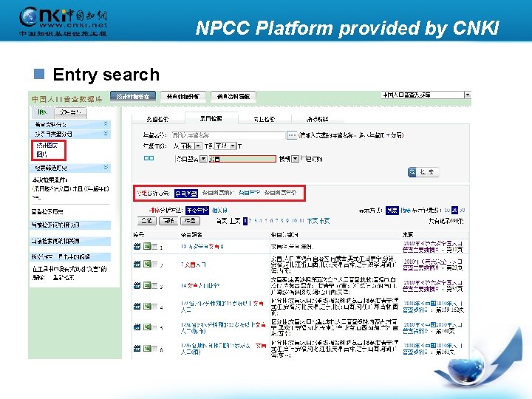Toggle the checkbox right of the match dropdown

[x=303, y=158]
